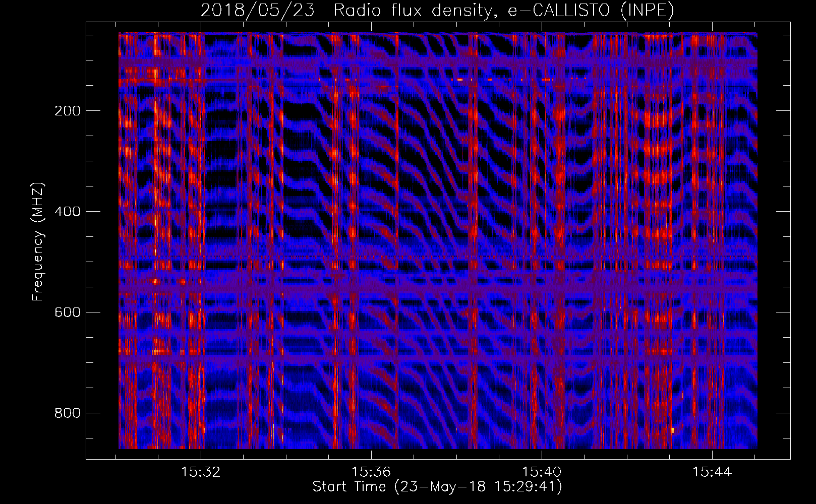The image size is (816, 504).
Task: Click the 15:44 time tick label
Action: pyautogui.click(x=712, y=472)
